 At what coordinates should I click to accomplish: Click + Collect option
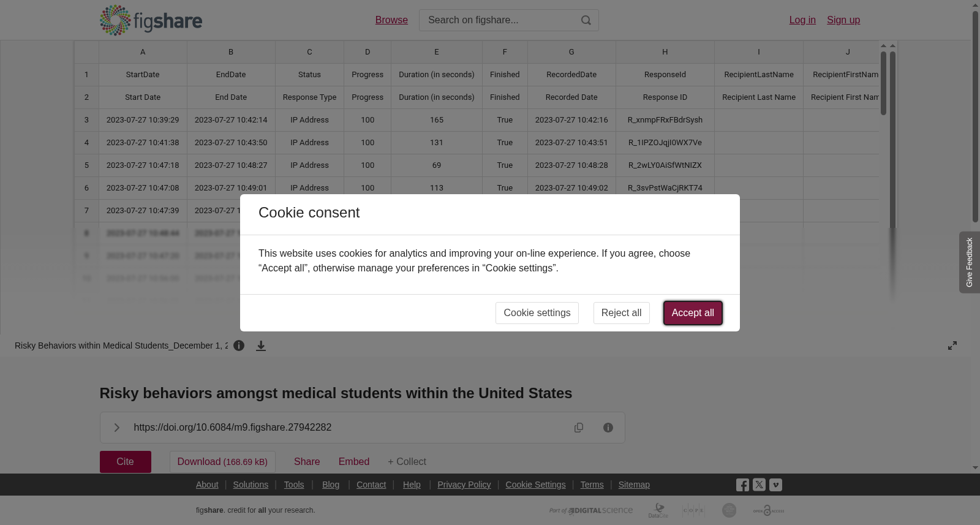[x=407, y=462]
